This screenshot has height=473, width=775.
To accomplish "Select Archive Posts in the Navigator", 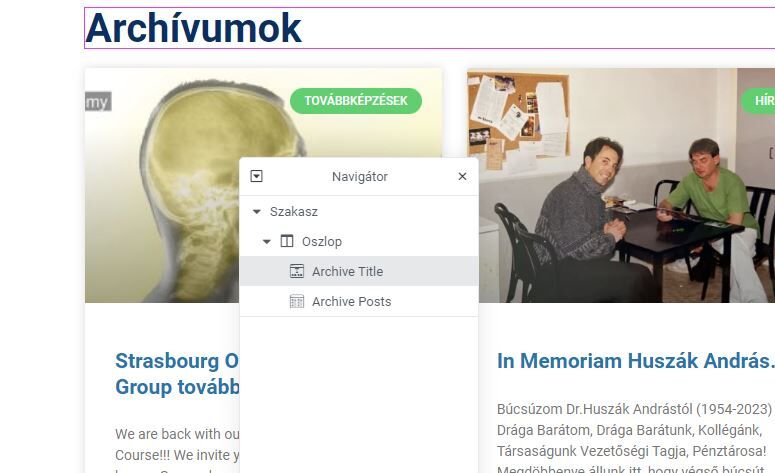I will 359,301.
